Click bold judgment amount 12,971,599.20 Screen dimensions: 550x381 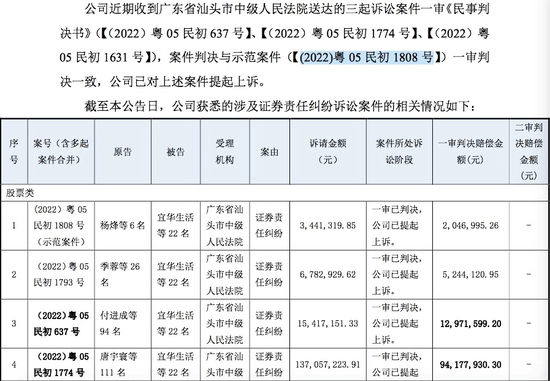pyautogui.click(x=471, y=323)
